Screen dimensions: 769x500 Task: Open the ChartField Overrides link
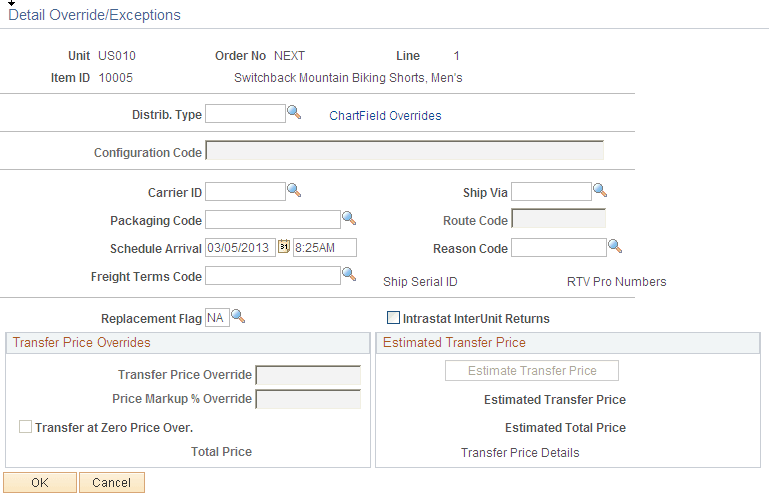point(385,116)
